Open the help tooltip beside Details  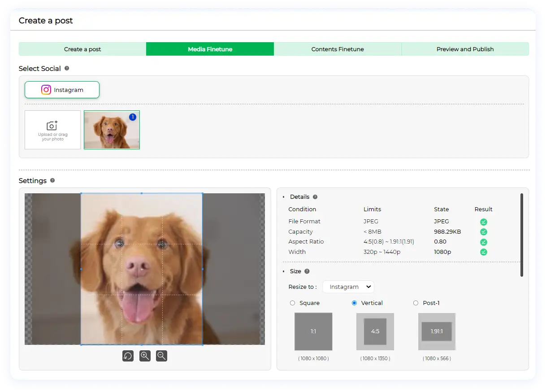[315, 197]
